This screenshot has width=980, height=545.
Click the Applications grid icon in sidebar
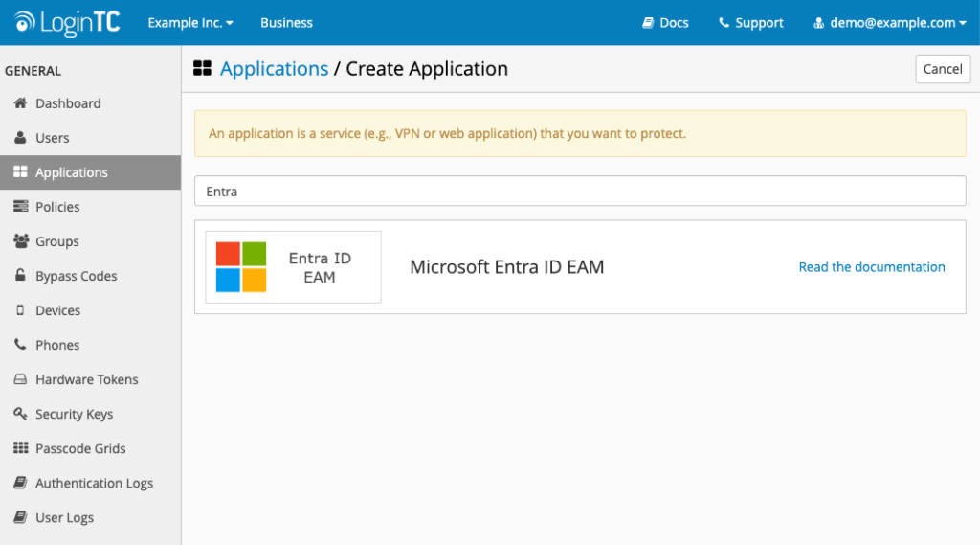[21, 171]
